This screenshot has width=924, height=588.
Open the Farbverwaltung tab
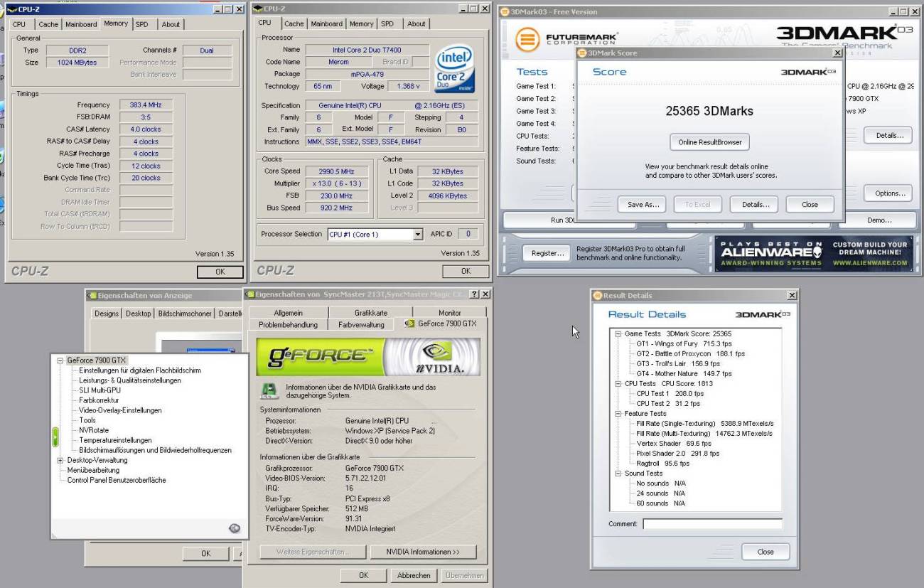(x=361, y=324)
